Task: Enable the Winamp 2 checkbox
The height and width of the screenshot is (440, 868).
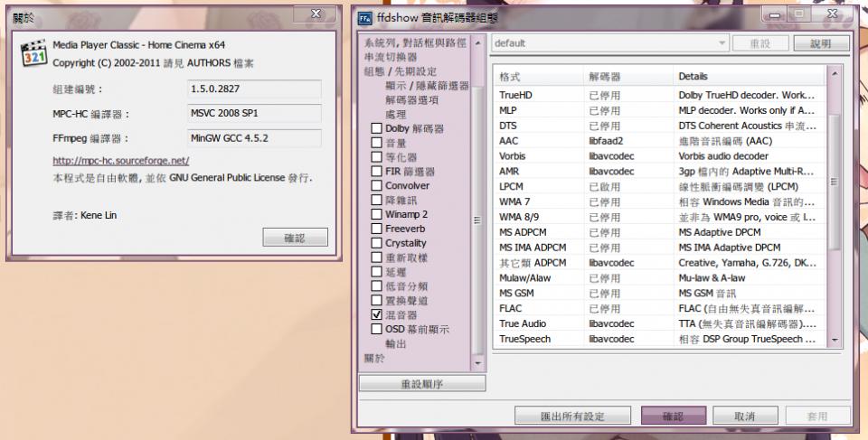Action: (376, 214)
